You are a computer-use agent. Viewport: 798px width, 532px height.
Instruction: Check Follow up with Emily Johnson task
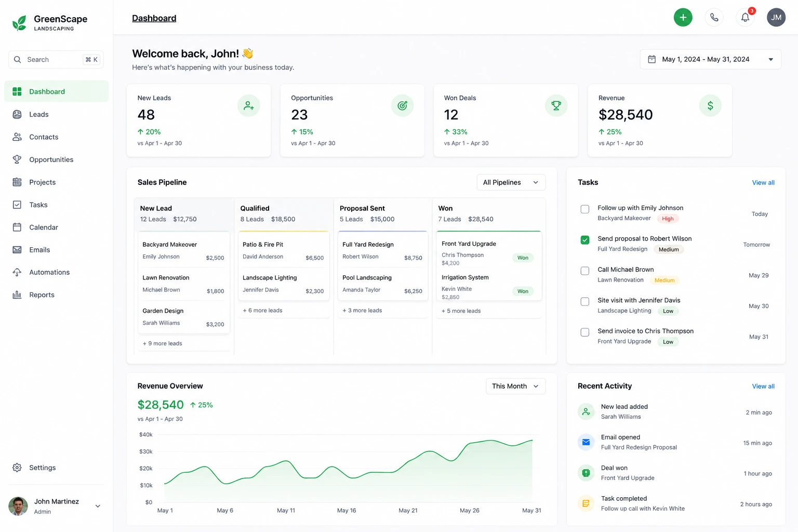[585, 209]
